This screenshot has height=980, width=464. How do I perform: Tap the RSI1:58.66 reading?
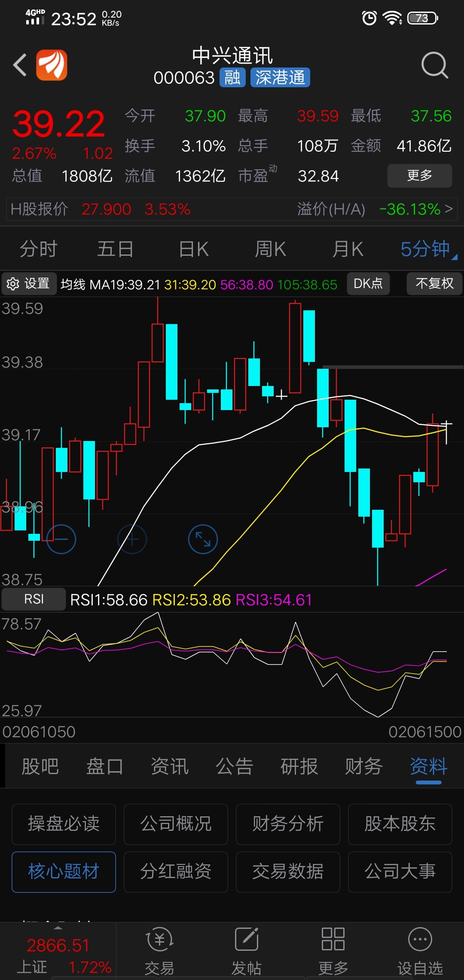pos(109,600)
